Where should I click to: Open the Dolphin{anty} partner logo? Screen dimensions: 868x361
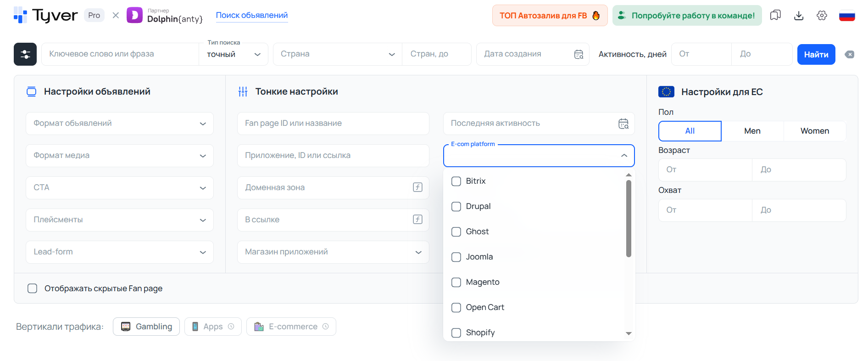165,15
